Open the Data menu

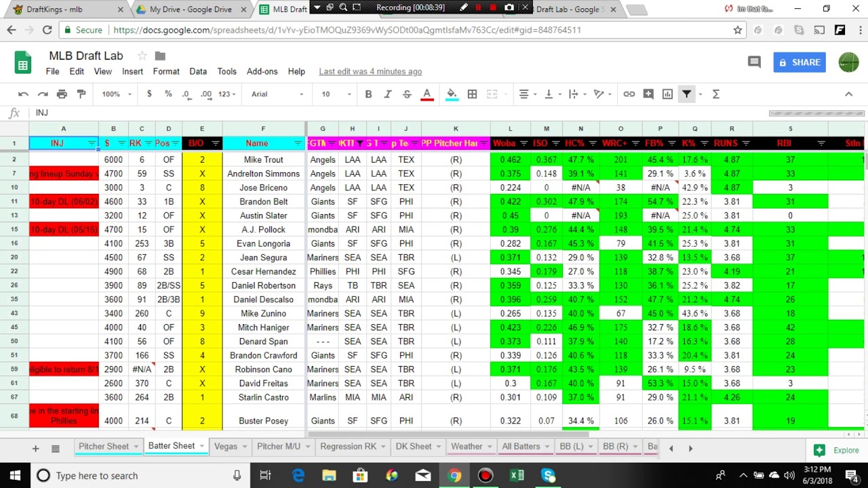pos(198,71)
